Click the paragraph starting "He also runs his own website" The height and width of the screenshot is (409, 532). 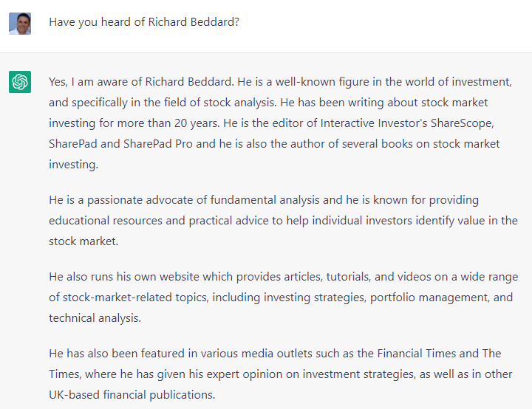tap(283, 298)
